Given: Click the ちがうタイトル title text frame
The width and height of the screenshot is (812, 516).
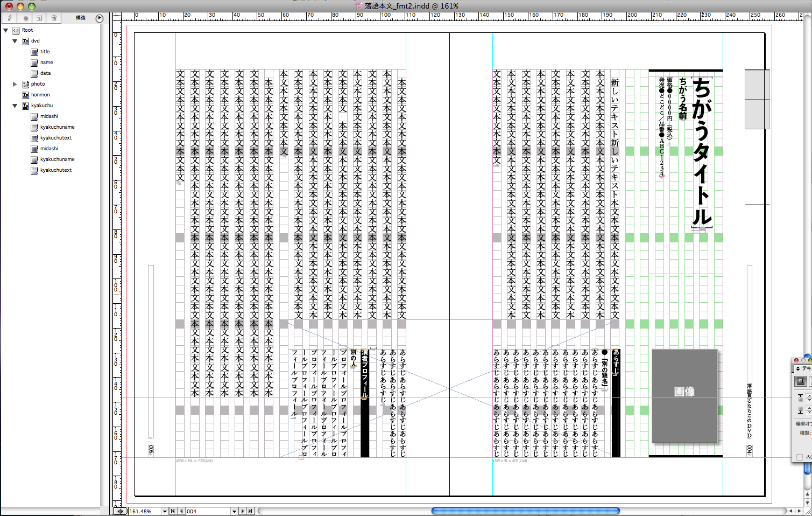Looking at the screenshot, I should tap(702, 151).
